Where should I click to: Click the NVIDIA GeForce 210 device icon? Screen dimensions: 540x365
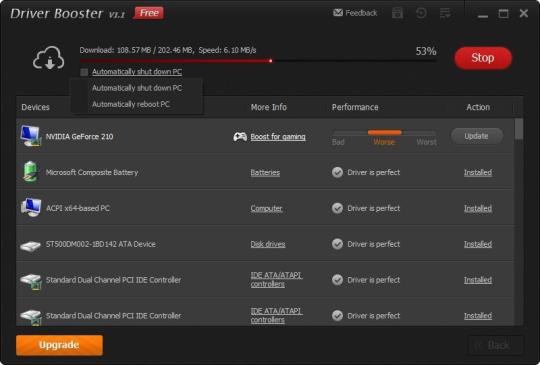click(31, 136)
